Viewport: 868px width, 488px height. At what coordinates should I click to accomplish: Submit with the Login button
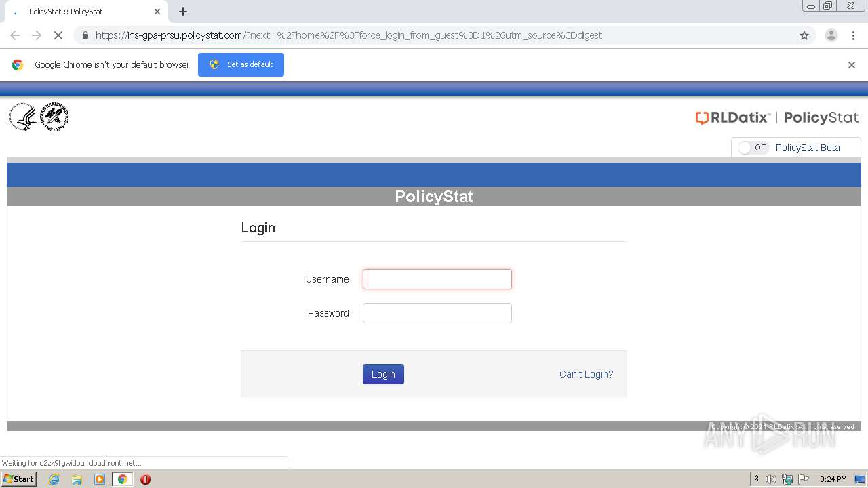383,374
